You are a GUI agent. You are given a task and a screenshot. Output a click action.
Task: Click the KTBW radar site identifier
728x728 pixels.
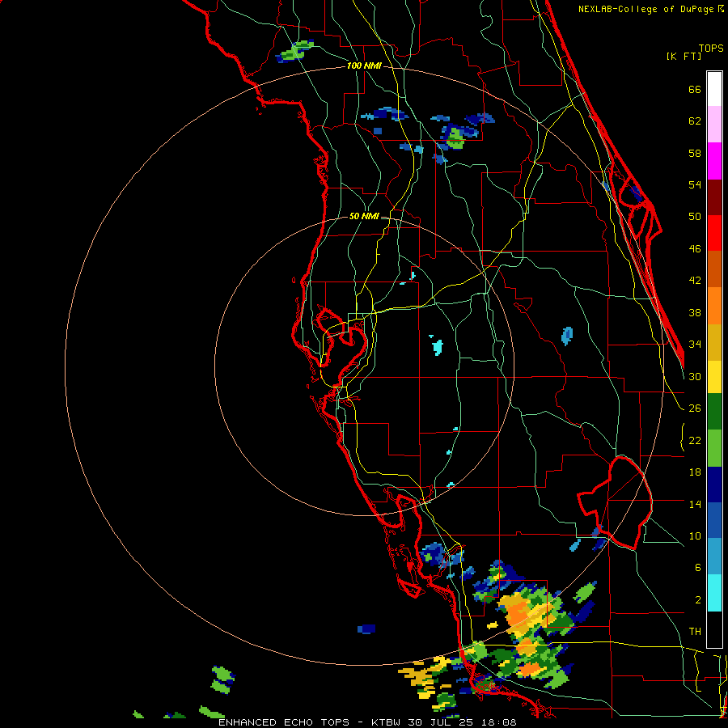[387, 722]
